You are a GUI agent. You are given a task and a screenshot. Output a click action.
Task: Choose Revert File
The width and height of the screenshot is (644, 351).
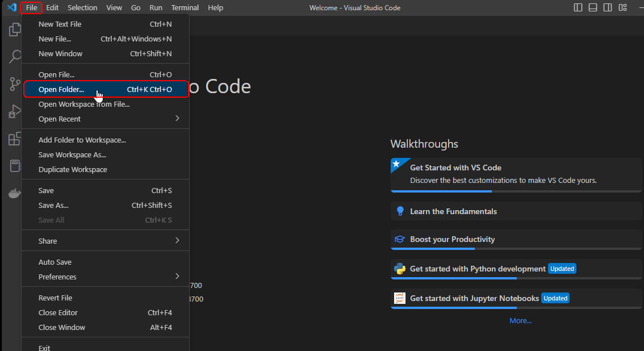tap(105, 298)
